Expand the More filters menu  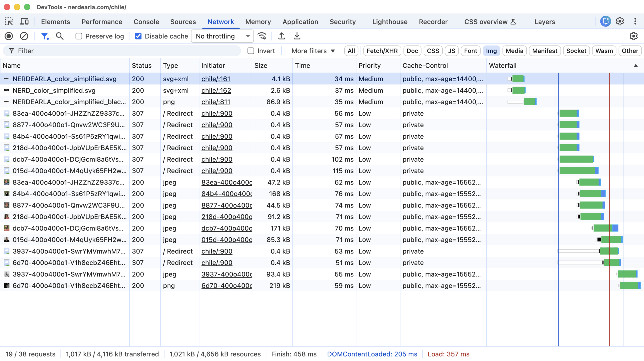[x=313, y=51]
